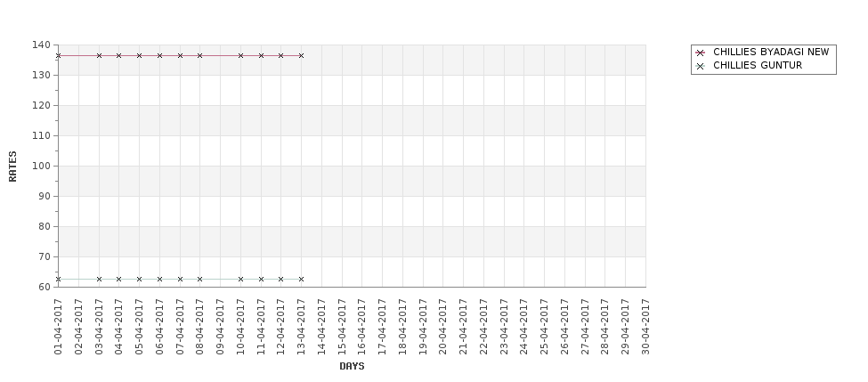Select the CHILLIES GUNTUR legend label
Screen dimensions: 868x382
tap(757, 66)
